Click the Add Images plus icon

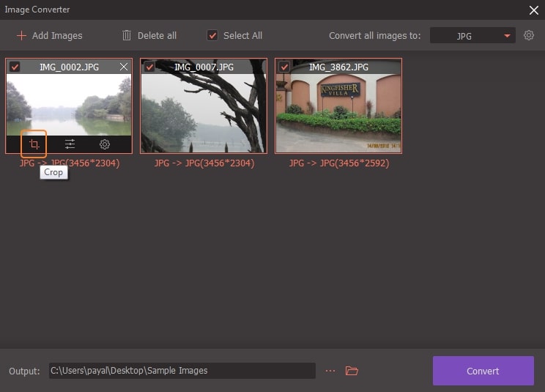click(x=21, y=35)
